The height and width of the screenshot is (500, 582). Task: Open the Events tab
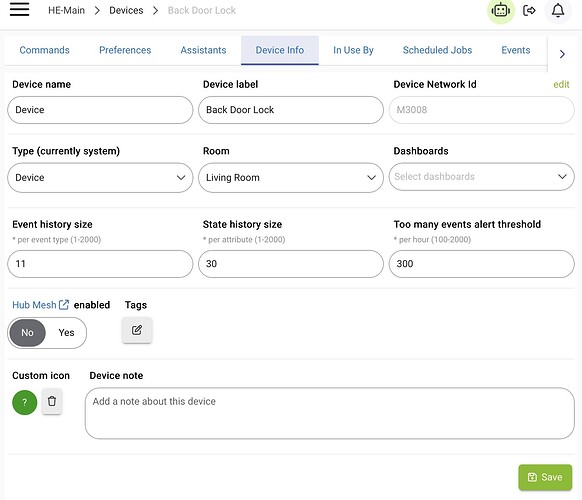tap(516, 50)
